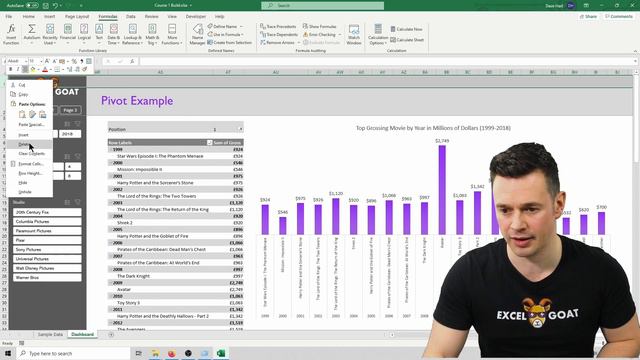The height and width of the screenshot is (360, 640).
Task: Choose Copy from the context menu
Action: (29, 94)
